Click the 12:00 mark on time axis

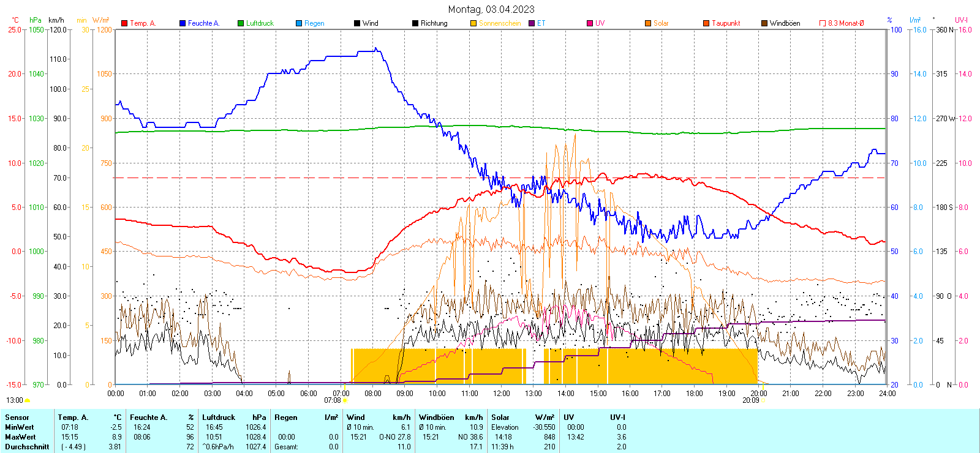[x=501, y=394]
